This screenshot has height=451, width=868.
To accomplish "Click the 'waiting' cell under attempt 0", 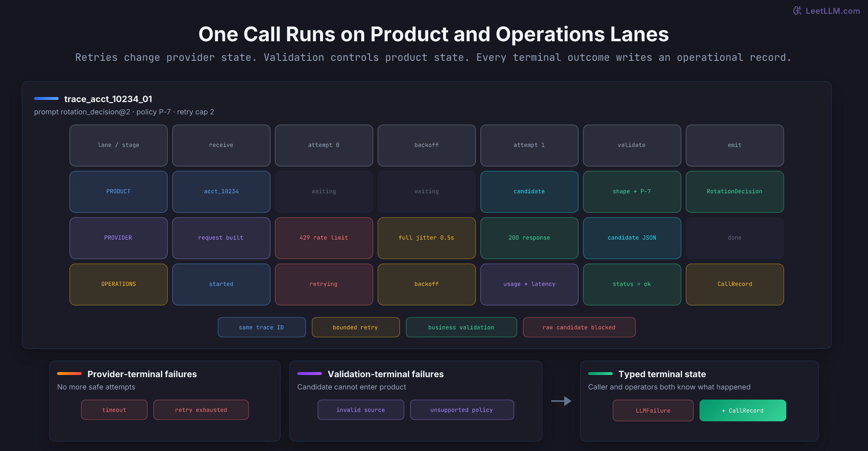I will (324, 191).
